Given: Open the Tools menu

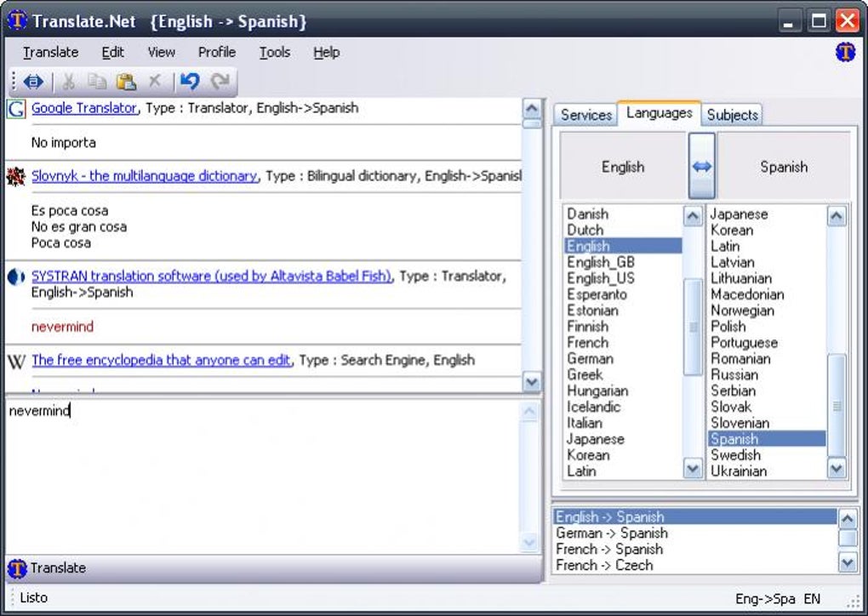Looking at the screenshot, I should coord(275,53).
